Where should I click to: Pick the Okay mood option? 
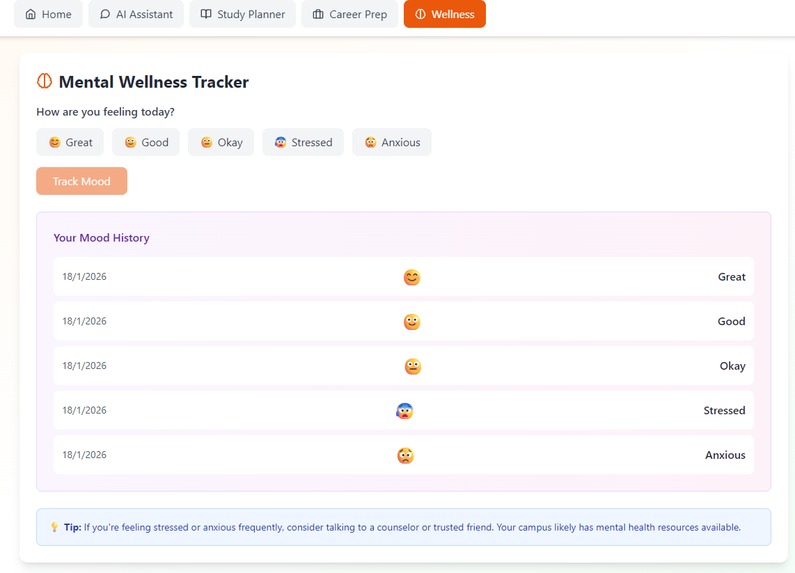(x=221, y=142)
